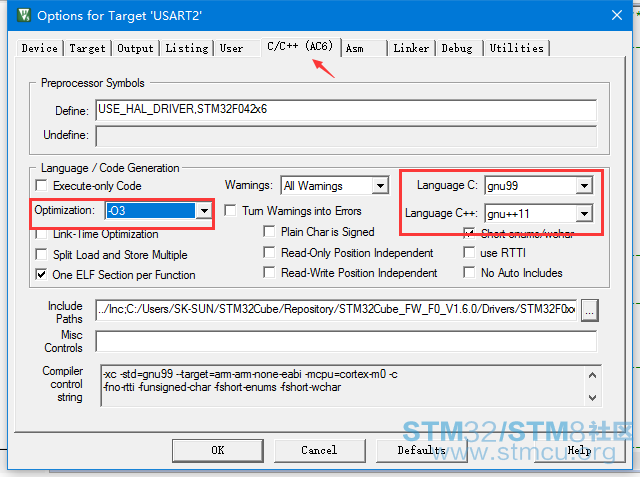This screenshot has width=640, height=477.
Task: Restore settings with Defaults button
Action: (422, 450)
